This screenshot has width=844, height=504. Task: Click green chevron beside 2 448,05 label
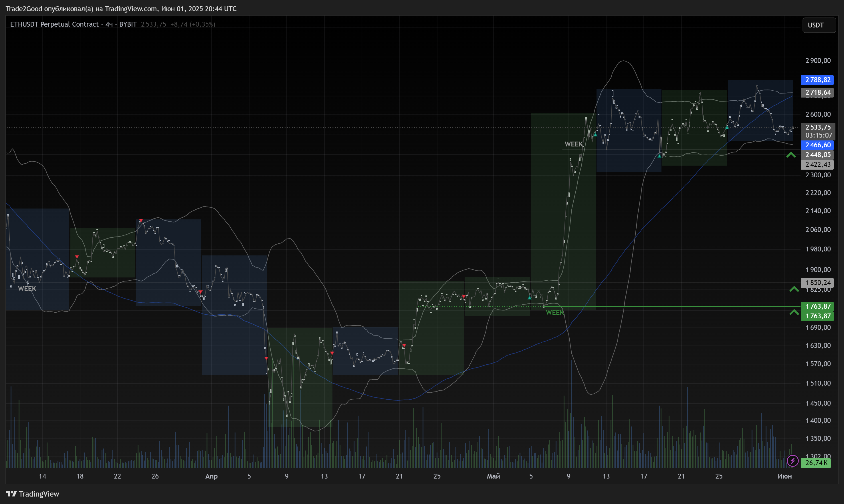791,155
